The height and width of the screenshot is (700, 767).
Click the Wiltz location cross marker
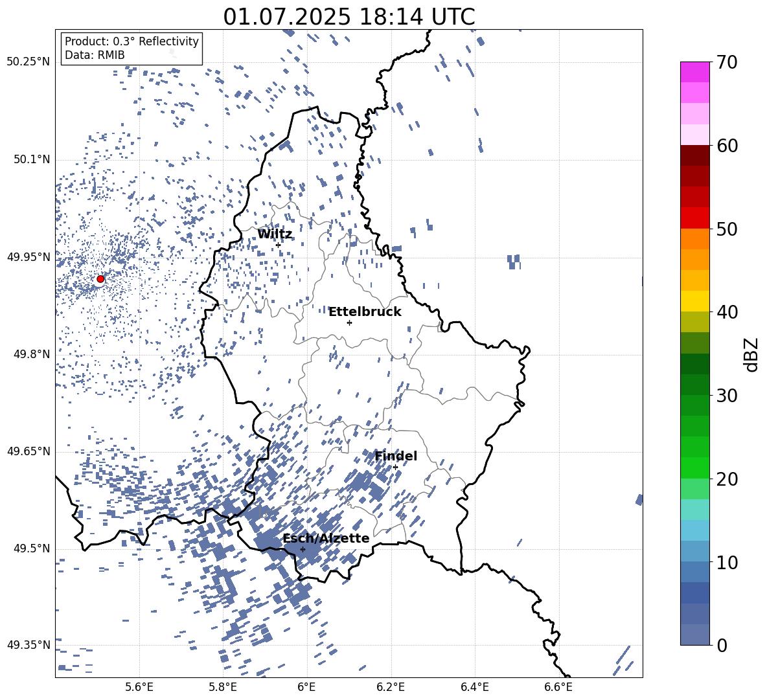[x=279, y=245]
